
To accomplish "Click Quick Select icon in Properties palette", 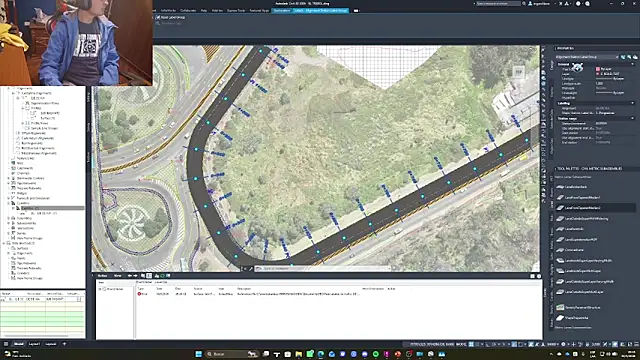I will [x=634, y=57].
